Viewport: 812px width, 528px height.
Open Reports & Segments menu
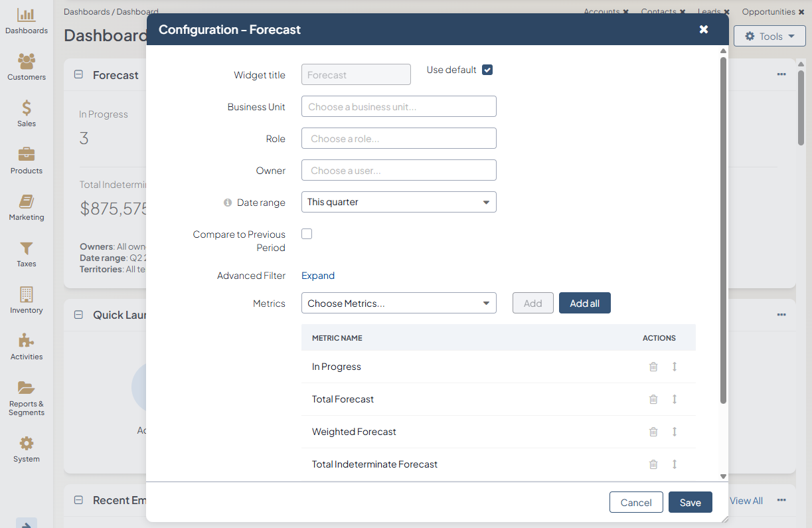[27, 398]
